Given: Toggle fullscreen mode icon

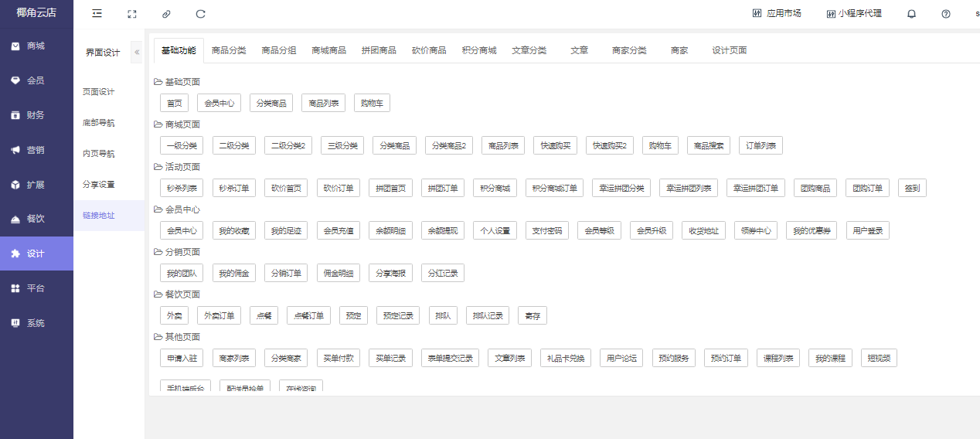Looking at the screenshot, I should [132, 14].
